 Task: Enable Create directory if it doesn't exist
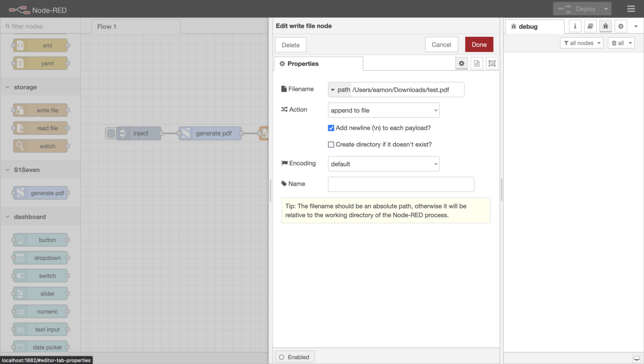[x=331, y=144]
